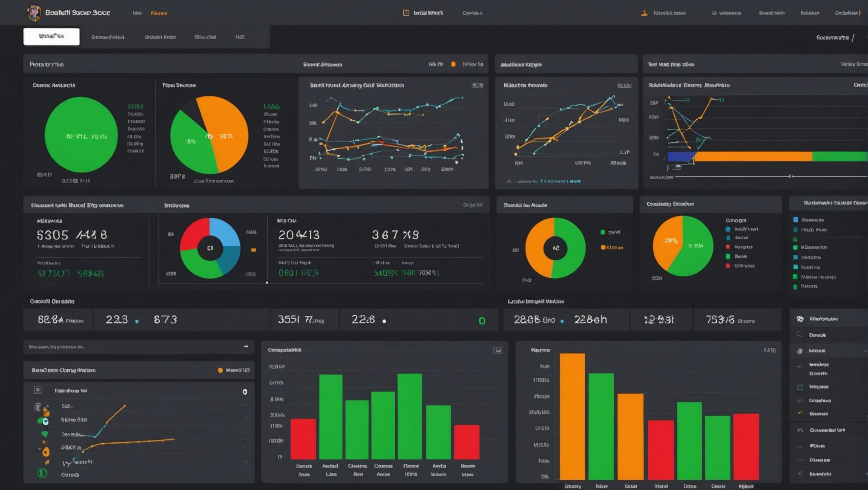This screenshot has height=490, width=868.
Task: Toggle the topmost blue square in the far-right legend
Action: click(x=796, y=220)
